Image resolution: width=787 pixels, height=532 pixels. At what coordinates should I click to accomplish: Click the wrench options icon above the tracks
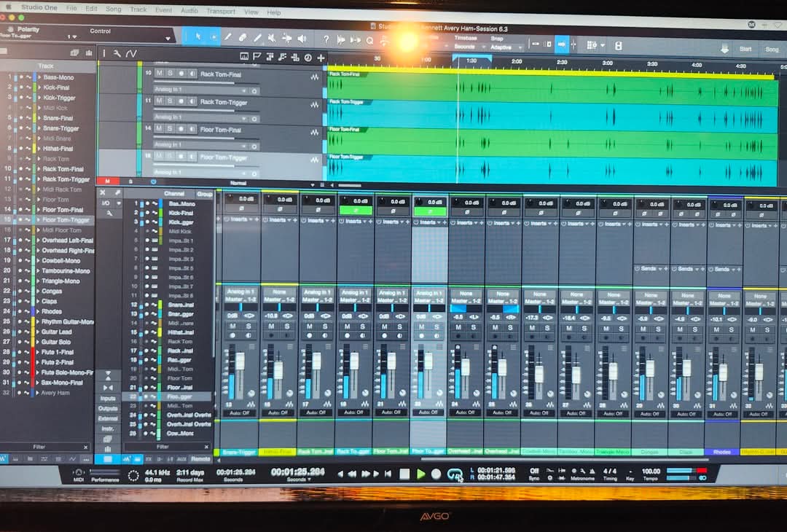117,53
